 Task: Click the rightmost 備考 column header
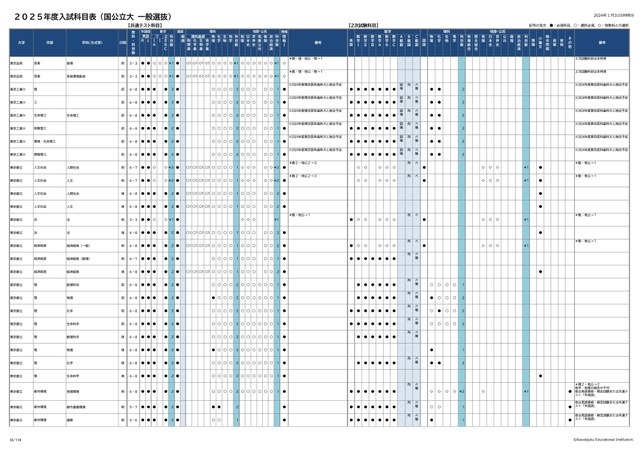602,43
